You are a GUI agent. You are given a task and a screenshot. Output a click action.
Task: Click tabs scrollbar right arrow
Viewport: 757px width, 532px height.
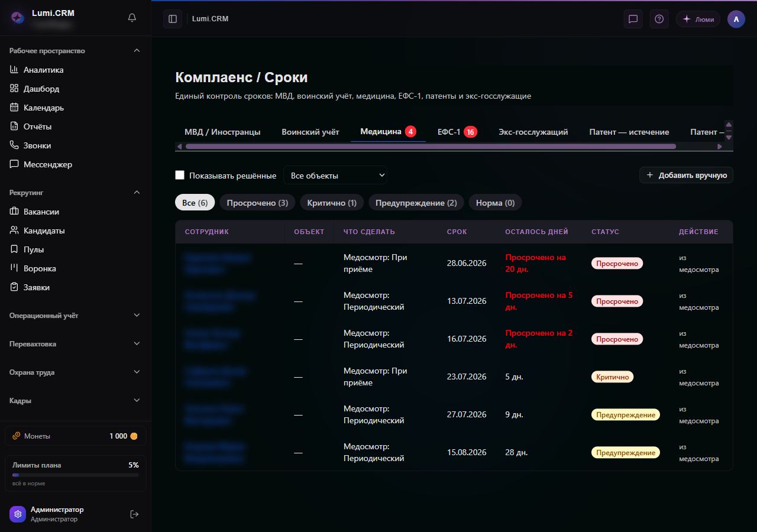[x=720, y=146]
